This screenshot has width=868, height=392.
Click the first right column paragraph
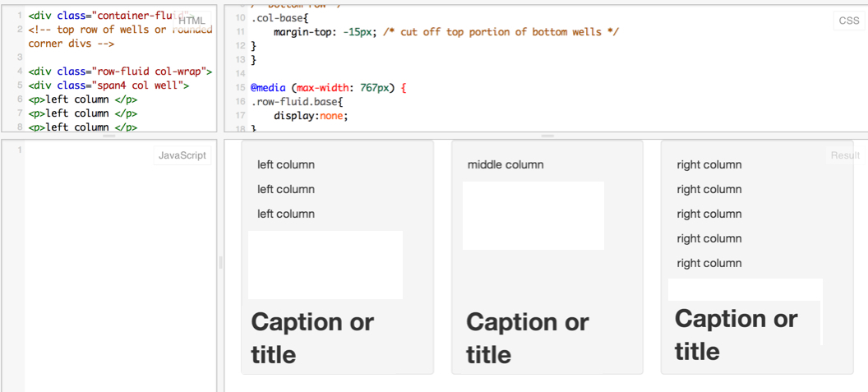(709, 164)
